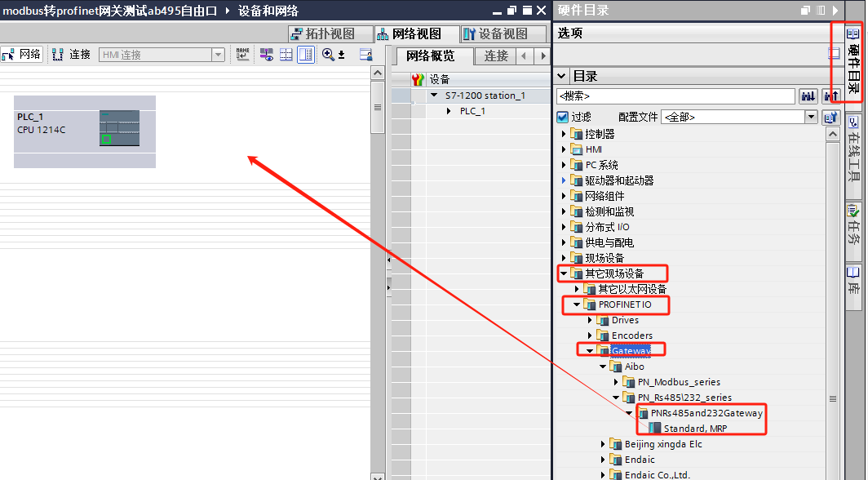Select the PNRs485and232Gateway folder
Image resolution: width=868 pixels, height=480 pixels.
[x=706, y=413]
